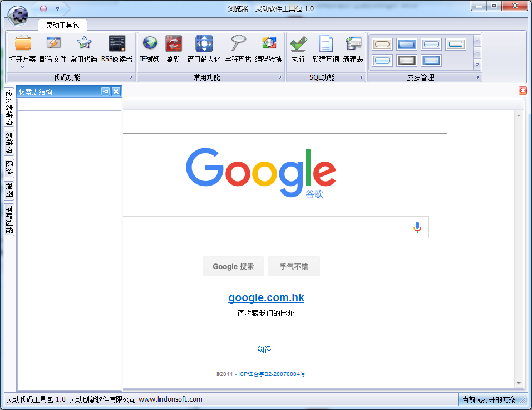Click the 刷新 refresh icon
Viewport: 532px width, 410px height.
174,43
